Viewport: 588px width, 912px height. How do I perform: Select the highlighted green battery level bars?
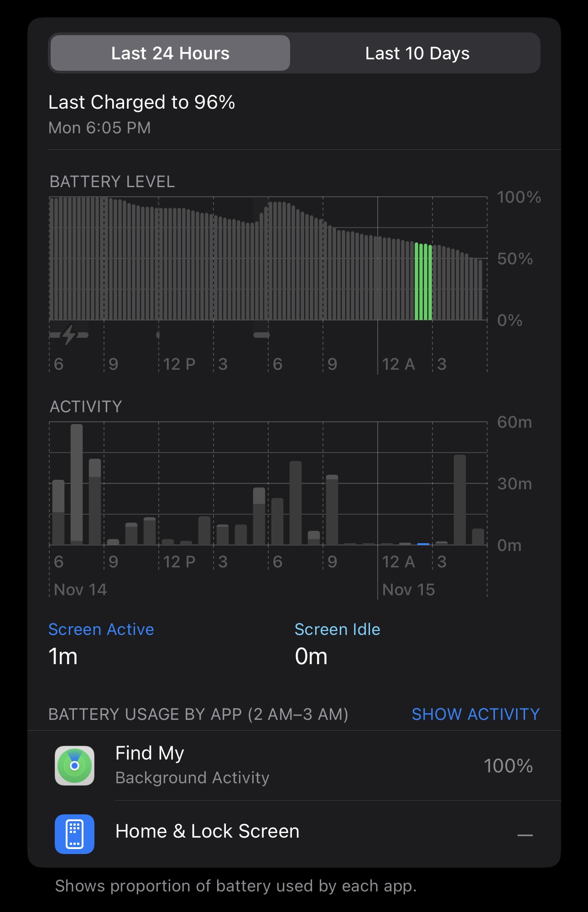423,282
